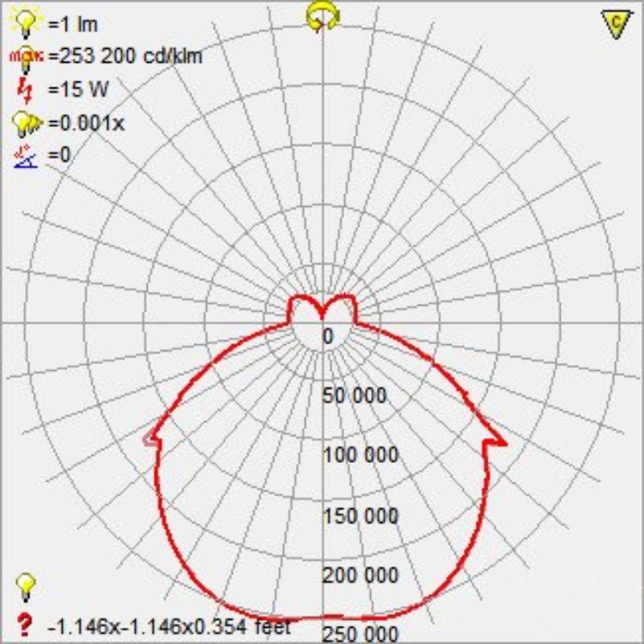Click the multi-bulb multiplier icon beside '=0.001x'
The image size is (644, 644).
27,124
